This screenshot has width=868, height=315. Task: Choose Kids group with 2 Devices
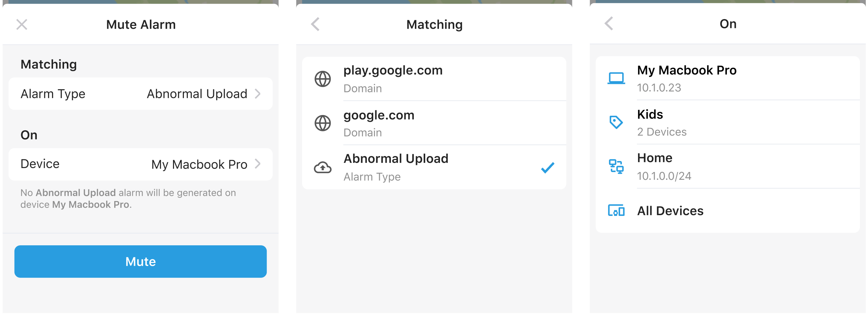(x=728, y=122)
